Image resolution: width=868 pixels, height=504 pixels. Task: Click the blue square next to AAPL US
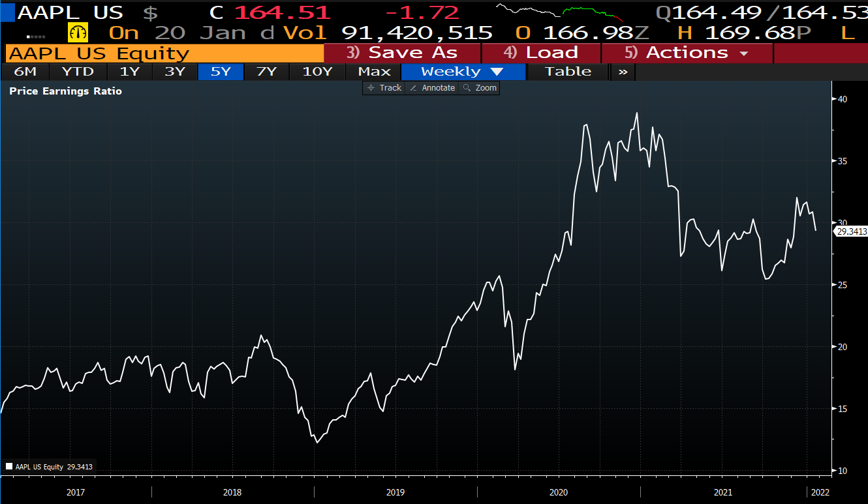(7, 11)
